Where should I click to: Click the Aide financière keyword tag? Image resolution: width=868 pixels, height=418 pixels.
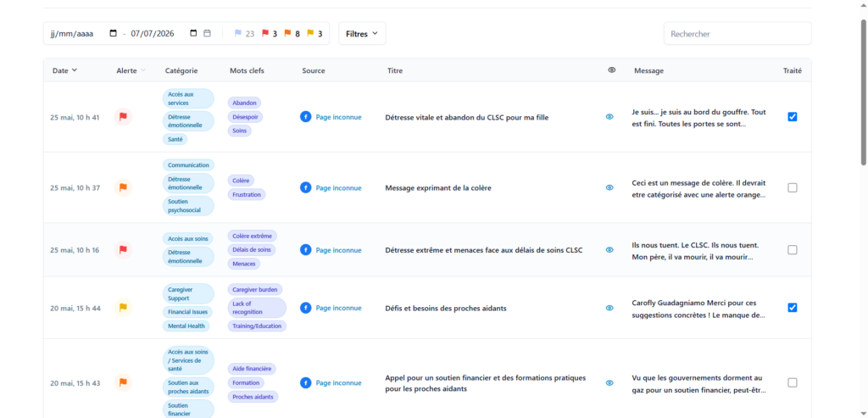252,369
